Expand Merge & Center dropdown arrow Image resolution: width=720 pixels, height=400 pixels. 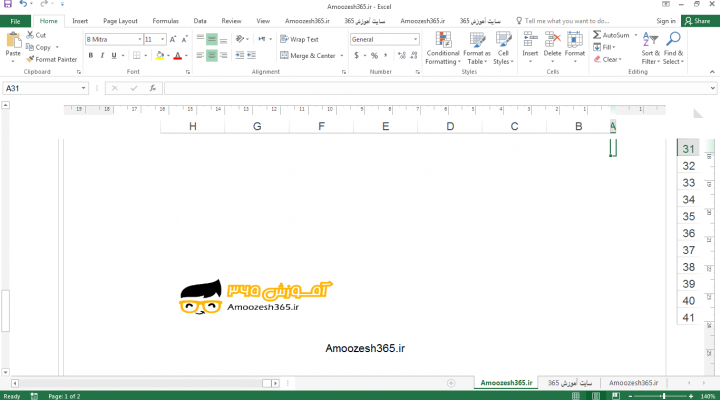(342, 56)
